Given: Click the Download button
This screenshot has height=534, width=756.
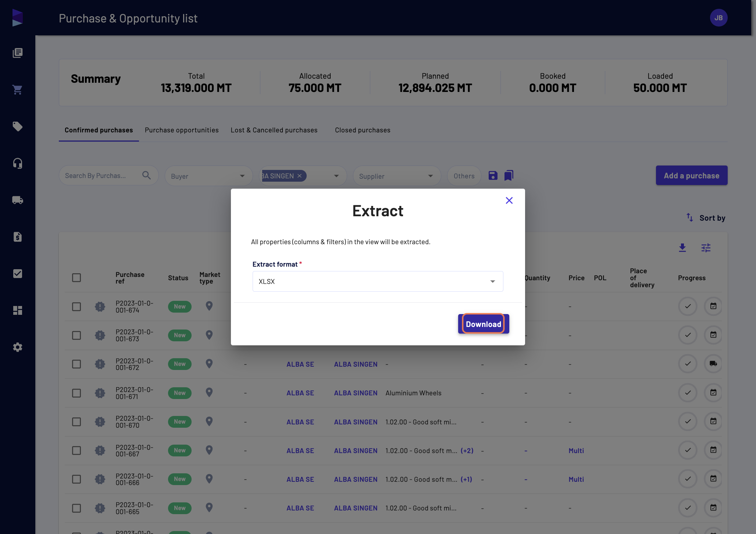Looking at the screenshot, I should [x=484, y=324].
